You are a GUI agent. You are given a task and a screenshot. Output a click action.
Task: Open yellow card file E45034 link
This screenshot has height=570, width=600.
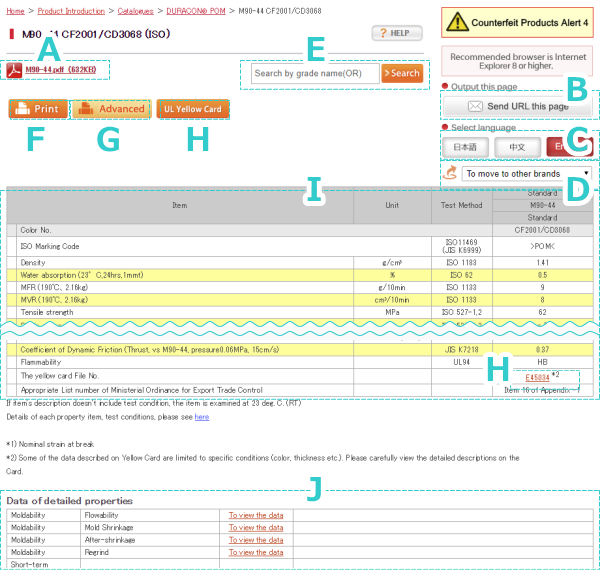tap(537, 378)
